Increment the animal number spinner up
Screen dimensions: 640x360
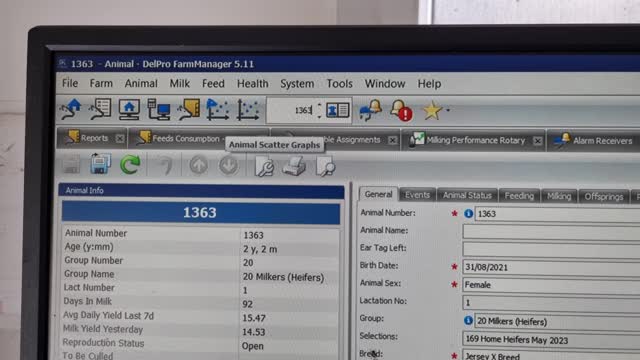[x=319, y=106]
